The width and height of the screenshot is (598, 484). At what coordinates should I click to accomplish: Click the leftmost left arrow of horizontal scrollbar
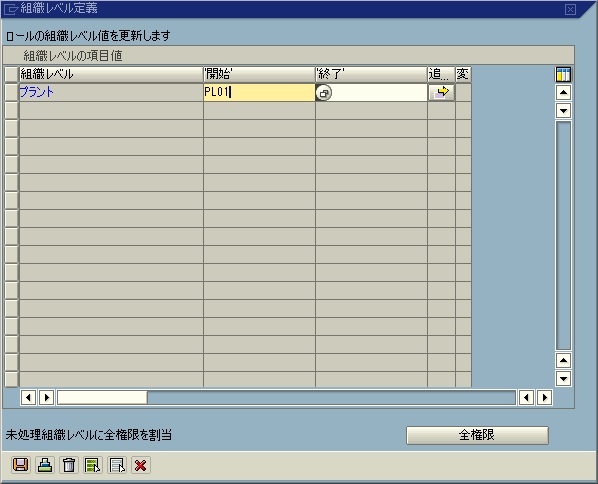click(x=28, y=398)
